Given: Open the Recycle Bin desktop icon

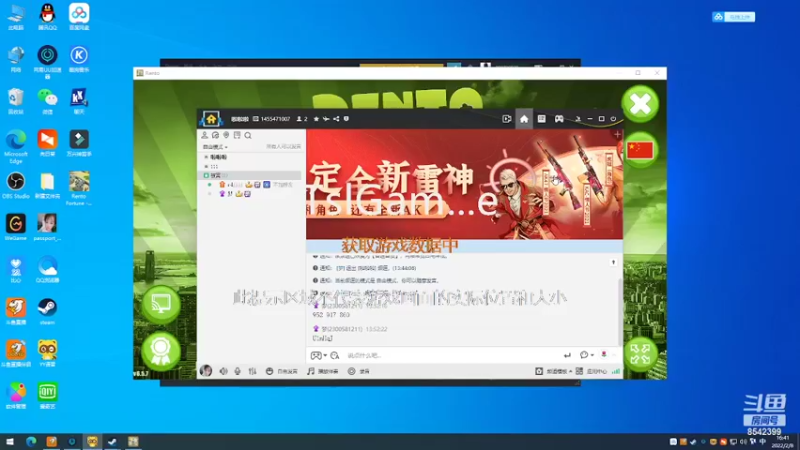Looking at the screenshot, I should [x=16, y=101].
